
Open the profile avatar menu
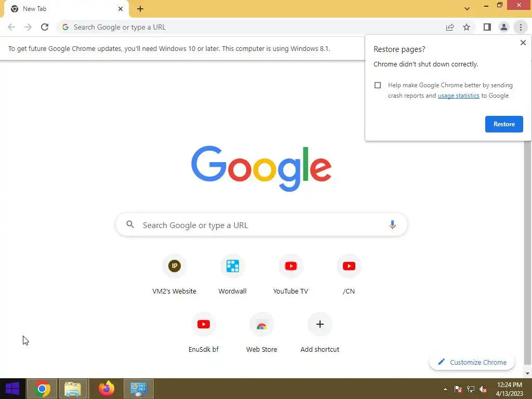tap(504, 27)
